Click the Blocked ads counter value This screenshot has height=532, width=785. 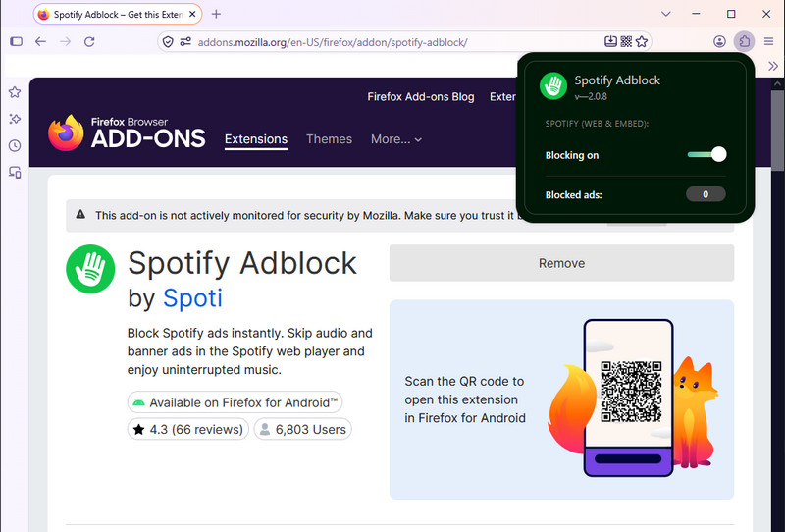(x=706, y=194)
